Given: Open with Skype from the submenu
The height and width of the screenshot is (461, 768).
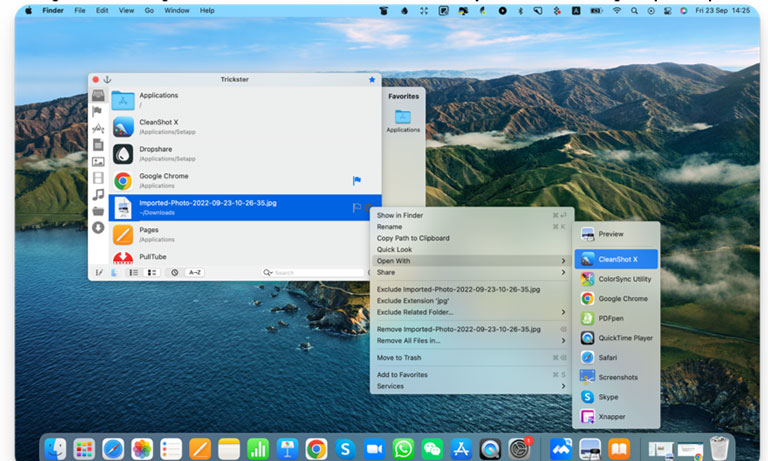Looking at the screenshot, I should point(616,397).
